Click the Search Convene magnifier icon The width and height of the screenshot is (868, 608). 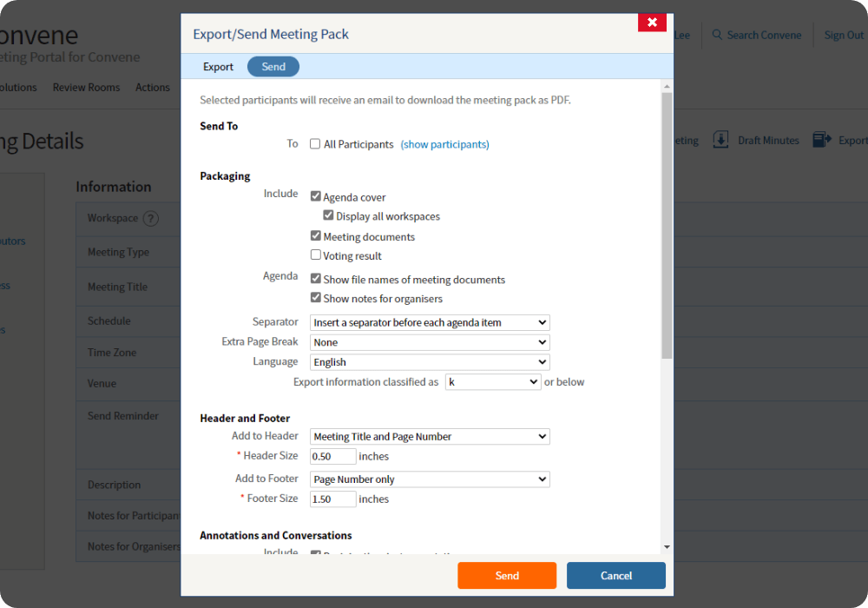717,35
